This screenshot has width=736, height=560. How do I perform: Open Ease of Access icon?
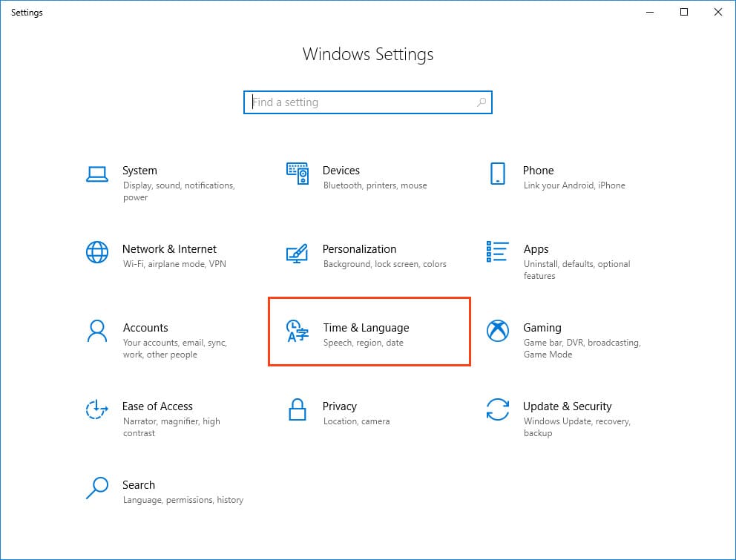click(x=97, y=409)
